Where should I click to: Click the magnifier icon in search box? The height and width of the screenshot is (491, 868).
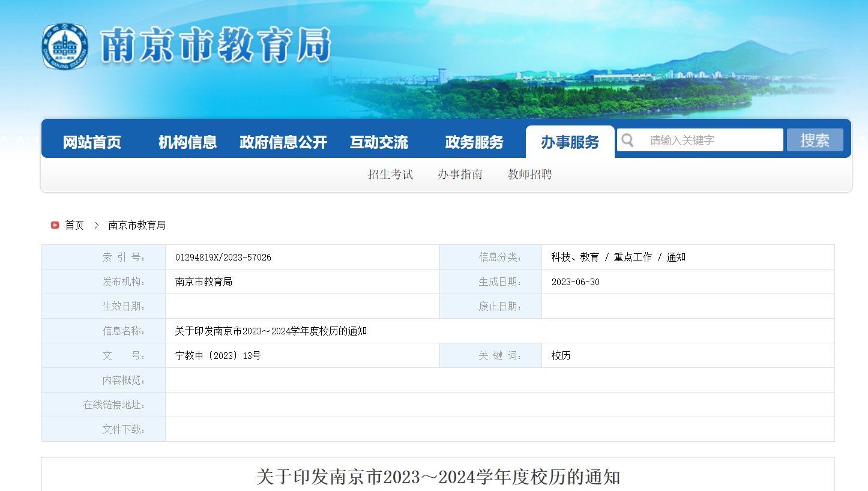(x=627, y=140)
